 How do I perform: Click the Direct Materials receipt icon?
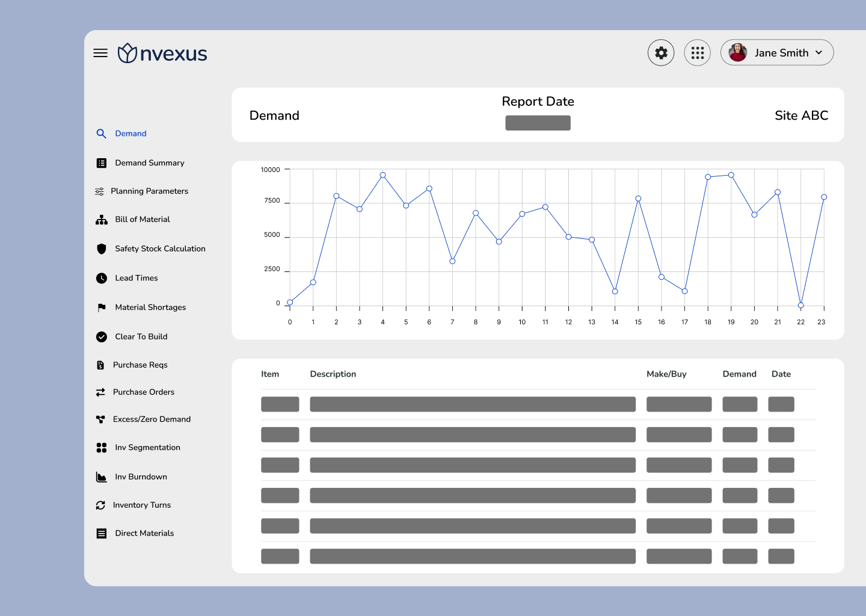pyautogui.click(x=102, y=534)
